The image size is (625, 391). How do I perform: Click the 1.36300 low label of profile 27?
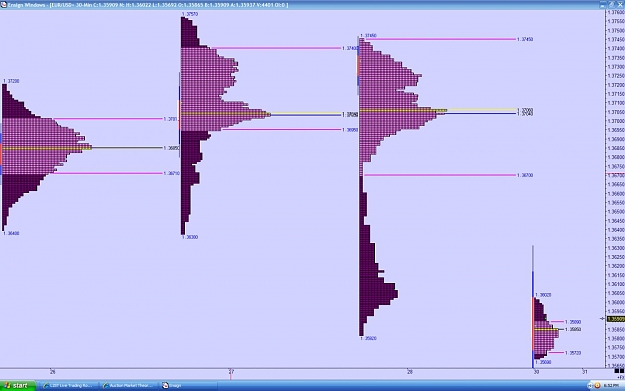tap(190, 237)
